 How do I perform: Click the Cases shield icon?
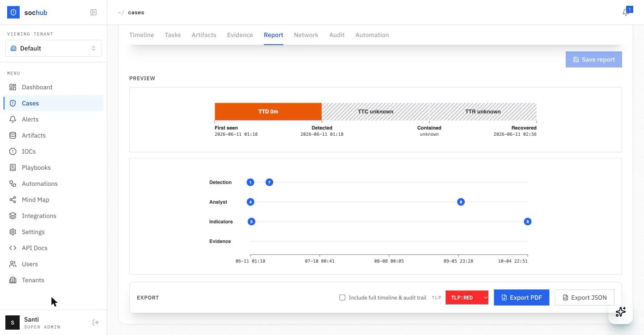(13, 103)
